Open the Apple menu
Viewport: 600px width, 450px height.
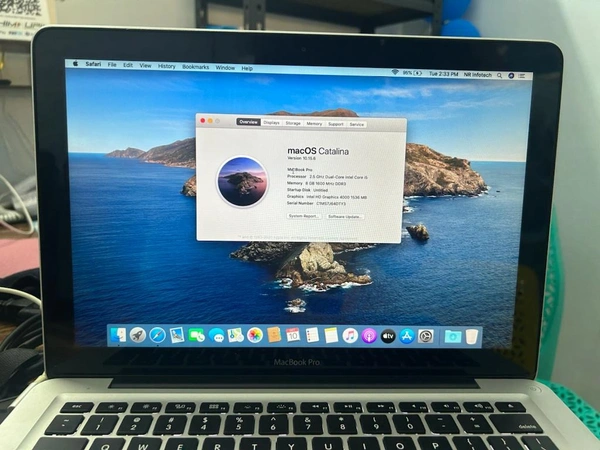tap(75, 65)
